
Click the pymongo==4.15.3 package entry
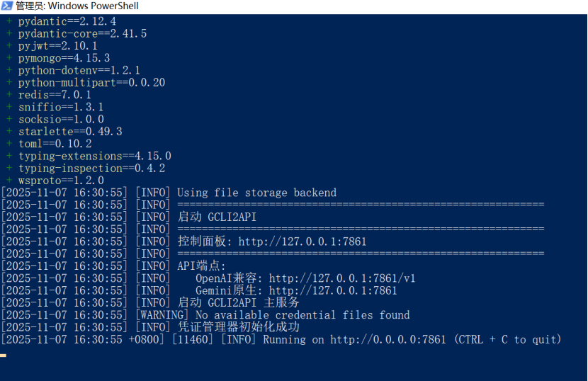pyautogui.click(x=64, y=58)
